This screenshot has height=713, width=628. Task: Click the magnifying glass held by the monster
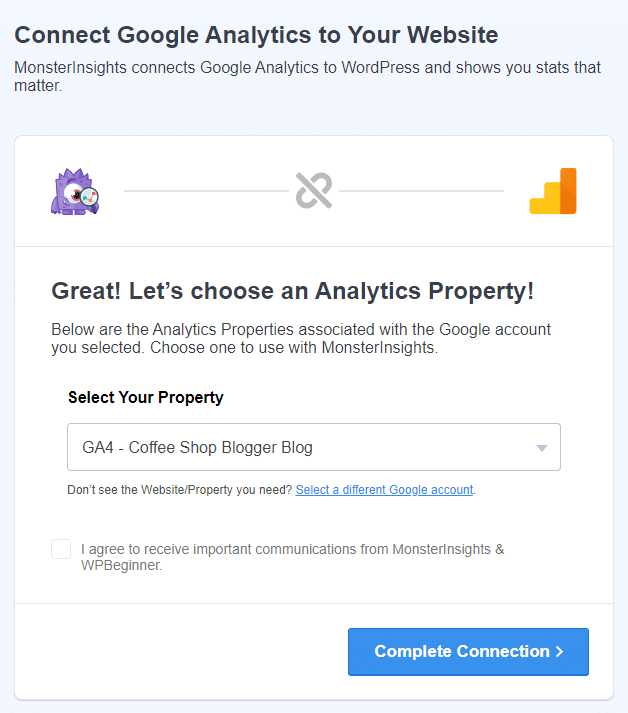90,199
